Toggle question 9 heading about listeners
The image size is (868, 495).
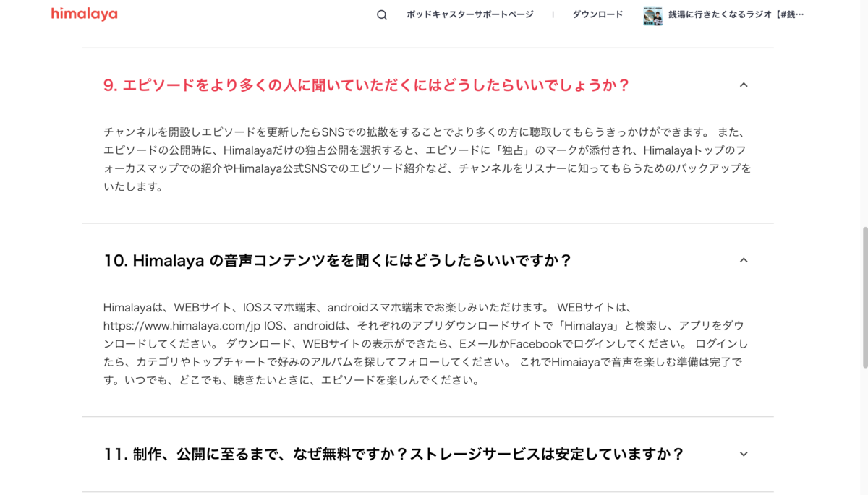pyautogui.click(x=365, y=85)
